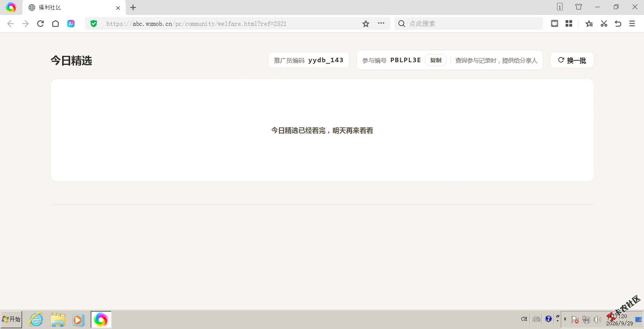
Task: Open the tray help question-mark icon
Action: click(548, 319)
